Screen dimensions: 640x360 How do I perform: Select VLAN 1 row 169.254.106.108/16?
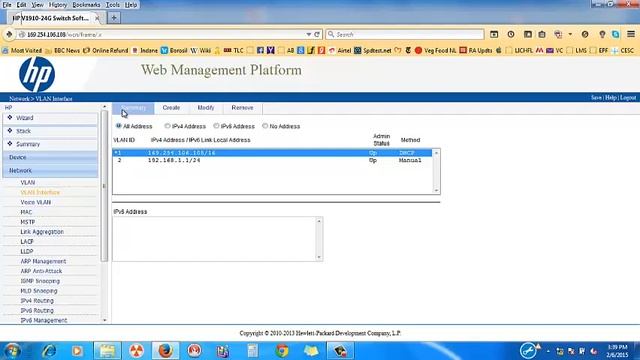coord(272,153)
